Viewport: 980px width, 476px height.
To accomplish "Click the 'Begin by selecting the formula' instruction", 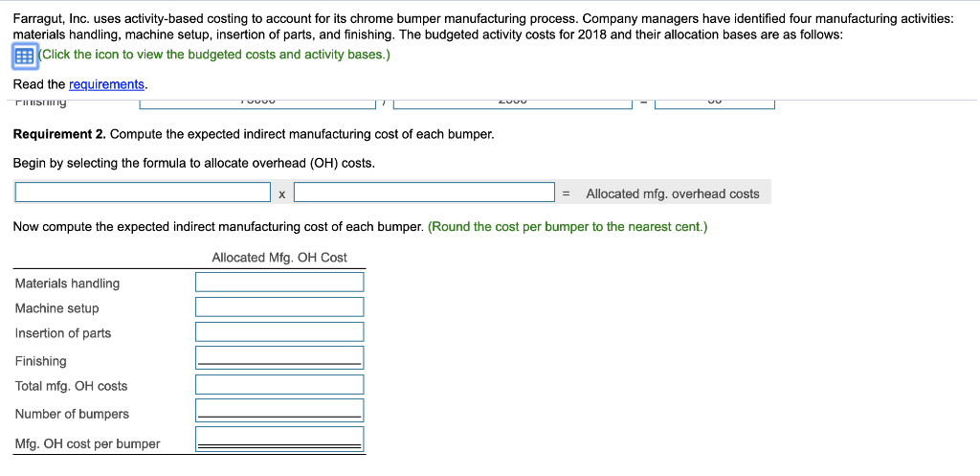I will tap(194, 163).
